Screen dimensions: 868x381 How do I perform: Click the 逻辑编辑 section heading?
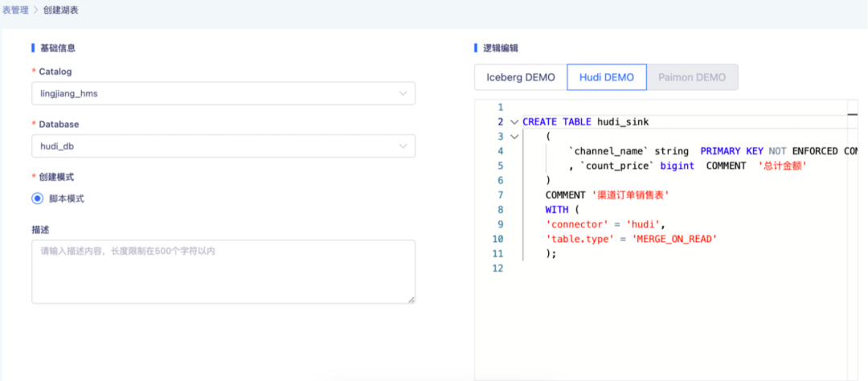click(x=501, y=48)
